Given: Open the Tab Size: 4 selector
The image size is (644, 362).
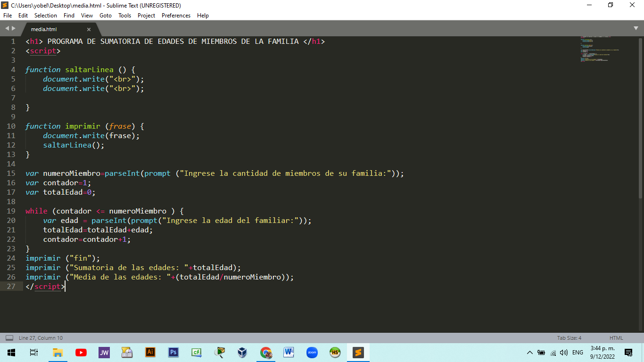Looking at the screenshot, I should click(569, 338).
